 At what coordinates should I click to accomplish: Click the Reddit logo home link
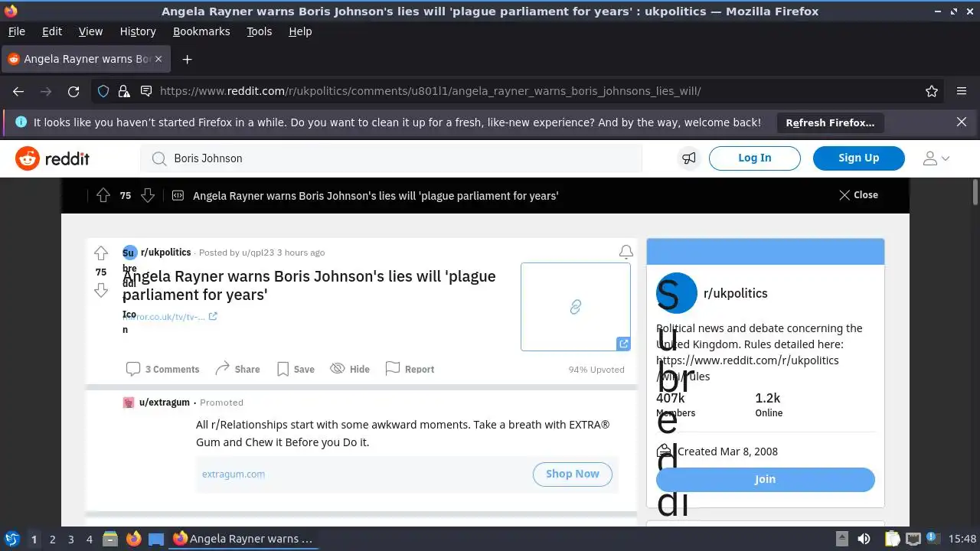click(x=52, y=158)
